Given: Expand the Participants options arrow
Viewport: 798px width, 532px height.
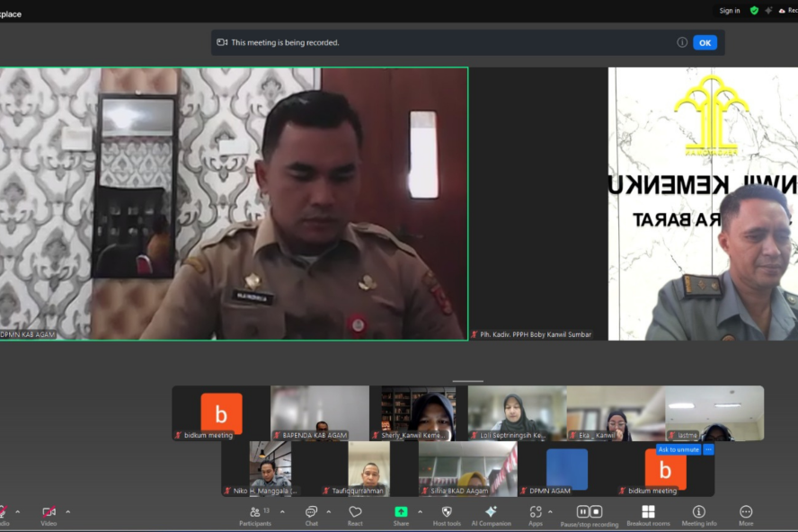Looking at the screenshot, I should click(282, 511).
